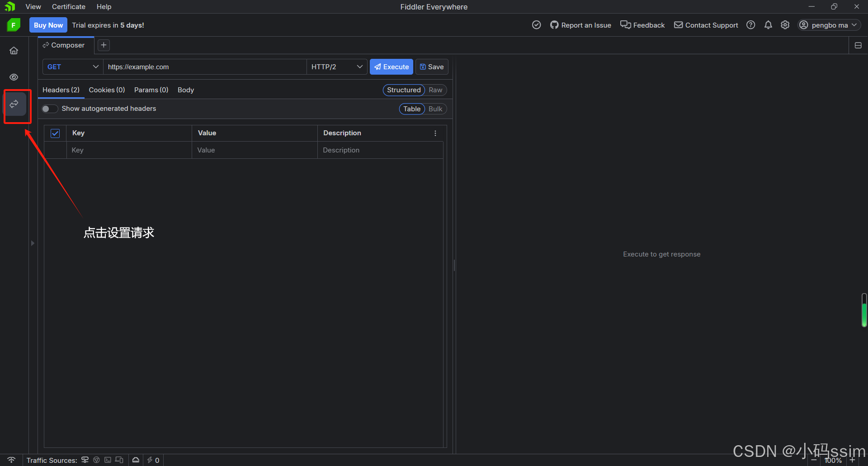Select the Table headers mode
868x466 pixels.
point(412,109)
